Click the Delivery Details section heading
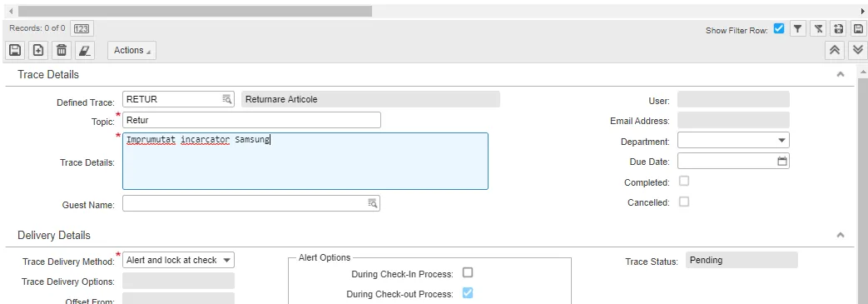 [x=54, y=236]
